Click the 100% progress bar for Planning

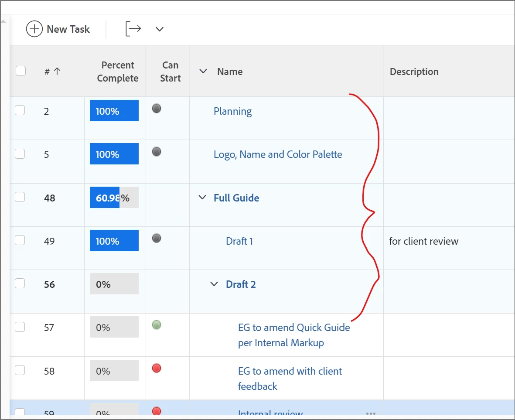(114, 111)
